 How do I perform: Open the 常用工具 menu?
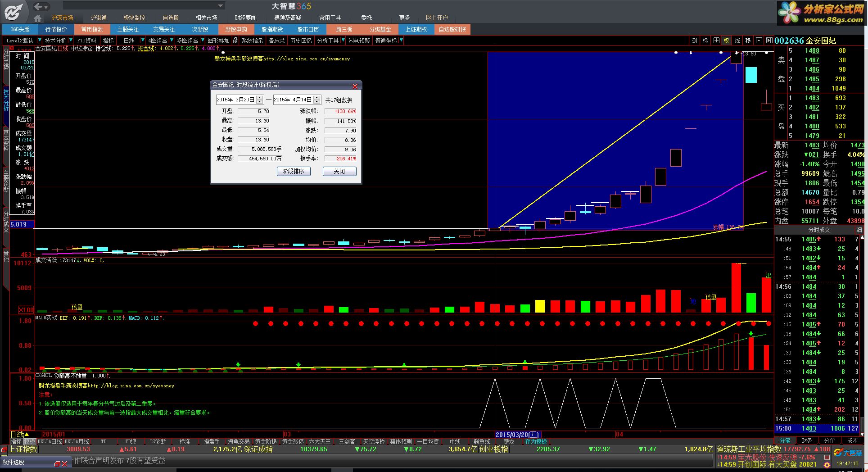coord(330,18)
